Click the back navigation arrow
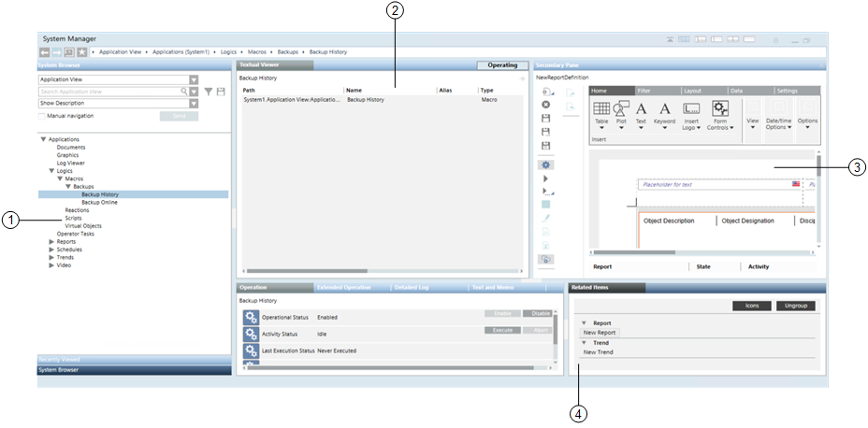Screen dimensions: 868x428 [x=45, y=53]
